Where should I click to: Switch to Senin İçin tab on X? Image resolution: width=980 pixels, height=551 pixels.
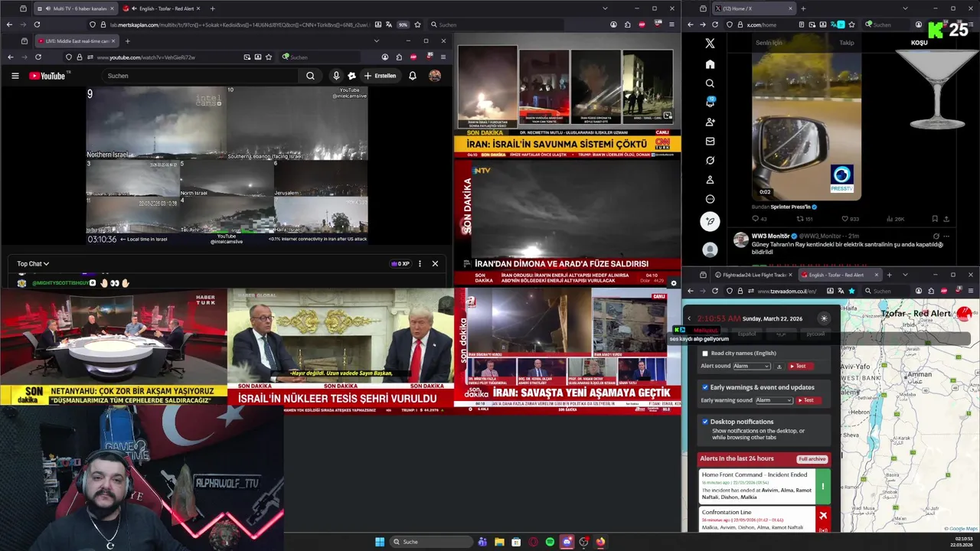click(x=769, y=43)
